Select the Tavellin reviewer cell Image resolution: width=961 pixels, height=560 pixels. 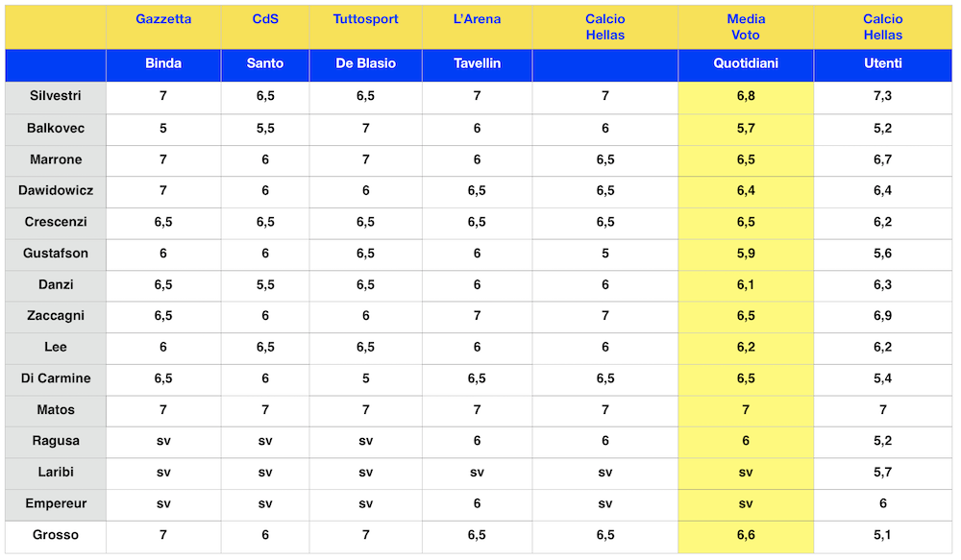(x=477, y=63)
